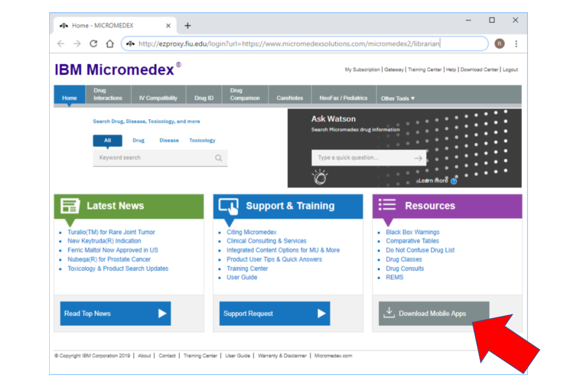Image resolution: width=582 pixels, height=392 pixels.
Task: Expand the Other Tools dropdown
Action: (x=397, y=98)
